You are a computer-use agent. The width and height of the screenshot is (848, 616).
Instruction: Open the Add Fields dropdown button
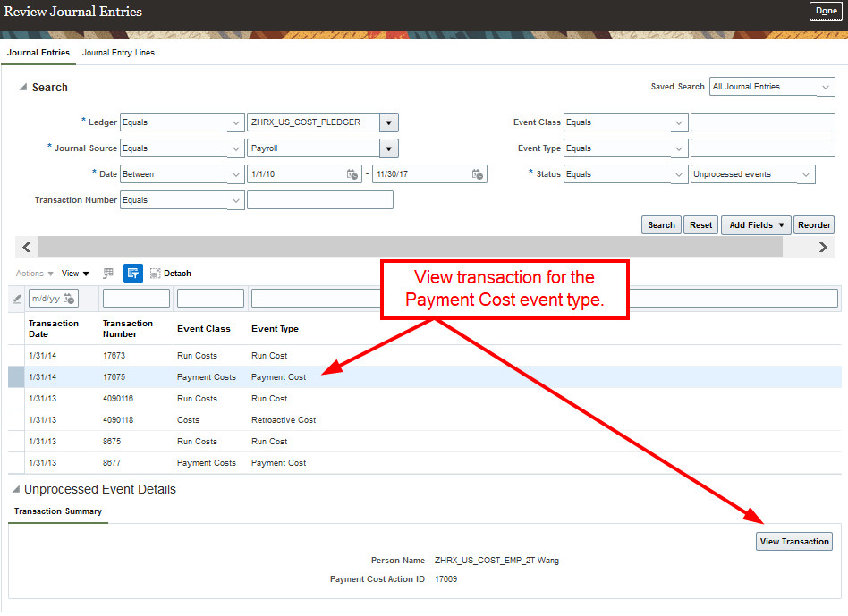(756, 224)
